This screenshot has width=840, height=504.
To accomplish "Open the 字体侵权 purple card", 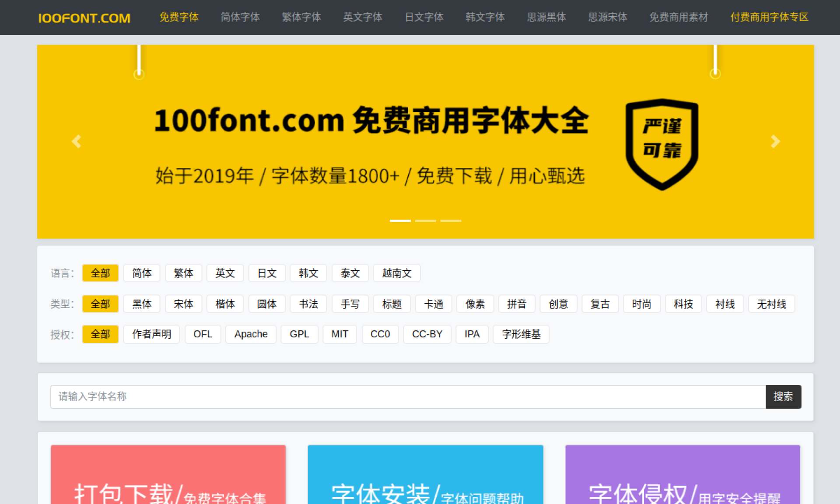I will click(682, 475).
